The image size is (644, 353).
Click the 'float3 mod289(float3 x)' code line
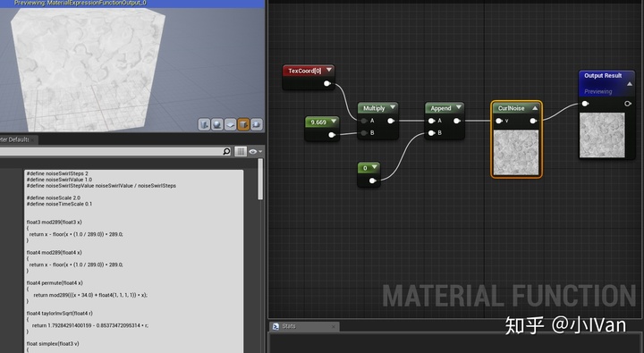coord(55,222)
